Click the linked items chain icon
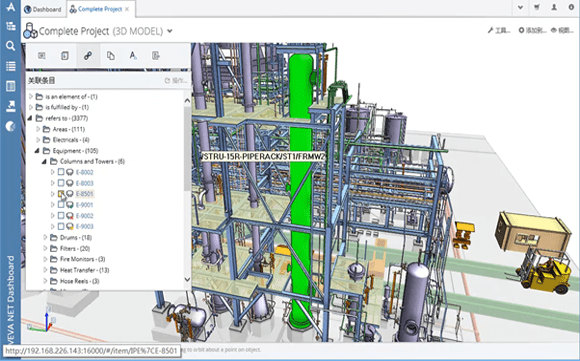The width and height of the screenshot is (580, 361). pyautogui.click(x=88, y=55)
